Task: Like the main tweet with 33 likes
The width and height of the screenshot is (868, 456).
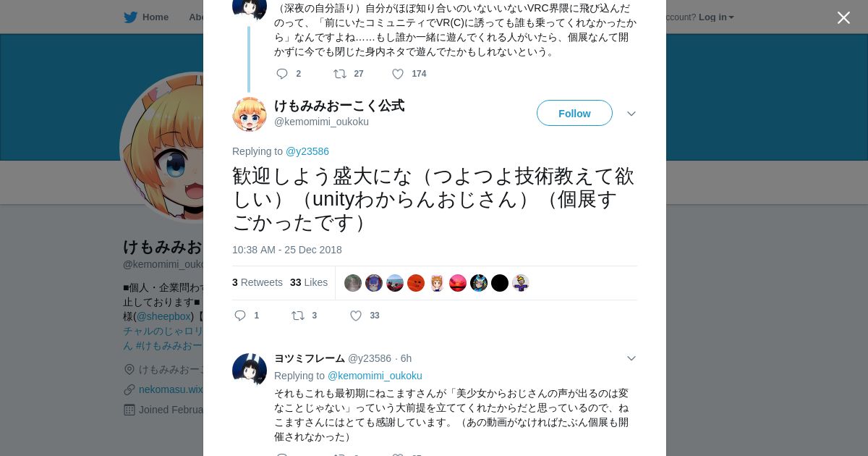Action: click(356, 316)
